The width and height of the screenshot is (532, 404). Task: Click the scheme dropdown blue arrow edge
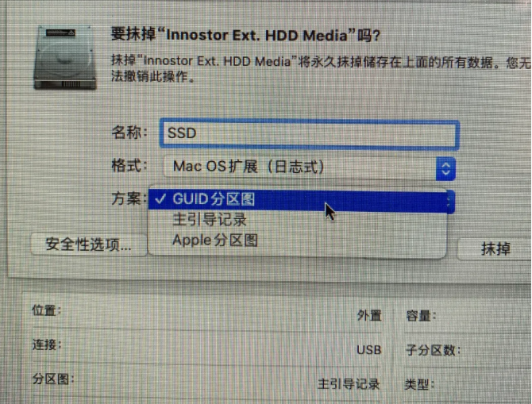(451, 202)
